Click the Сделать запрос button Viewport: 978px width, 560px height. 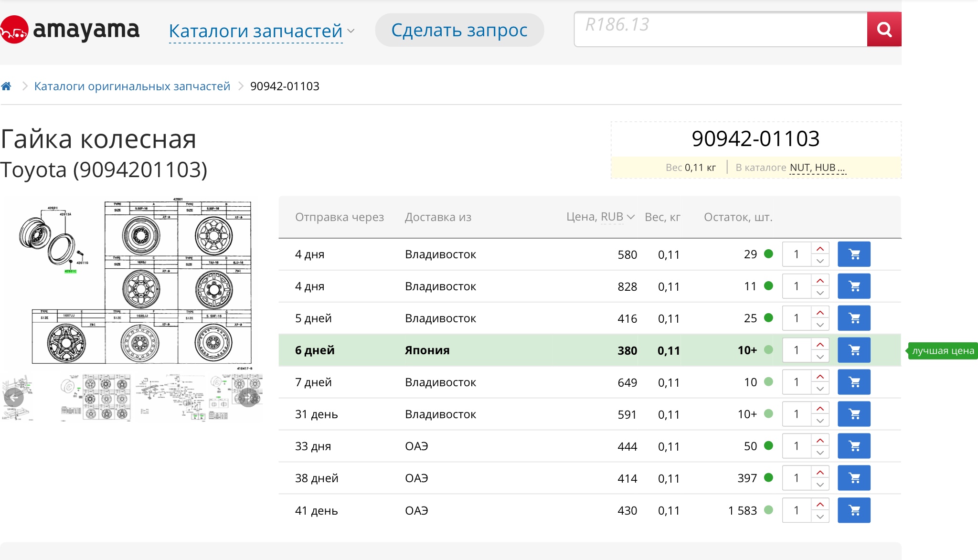pos(459,30)
